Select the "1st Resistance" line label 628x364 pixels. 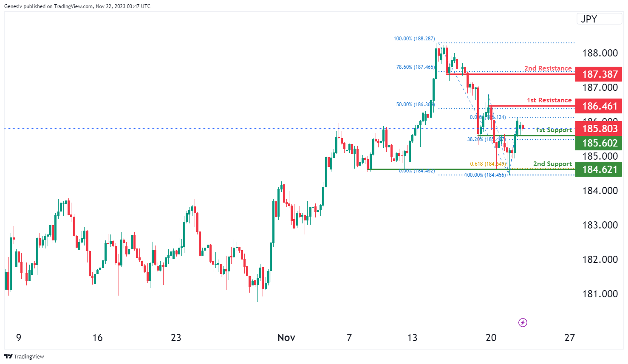549,100
